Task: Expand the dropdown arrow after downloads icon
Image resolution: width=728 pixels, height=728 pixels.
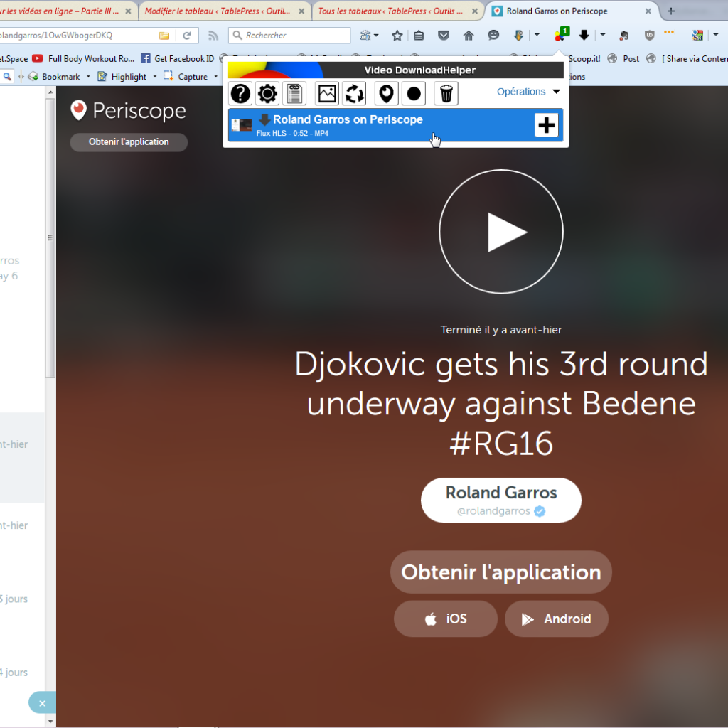Action: tap(603, 35)
